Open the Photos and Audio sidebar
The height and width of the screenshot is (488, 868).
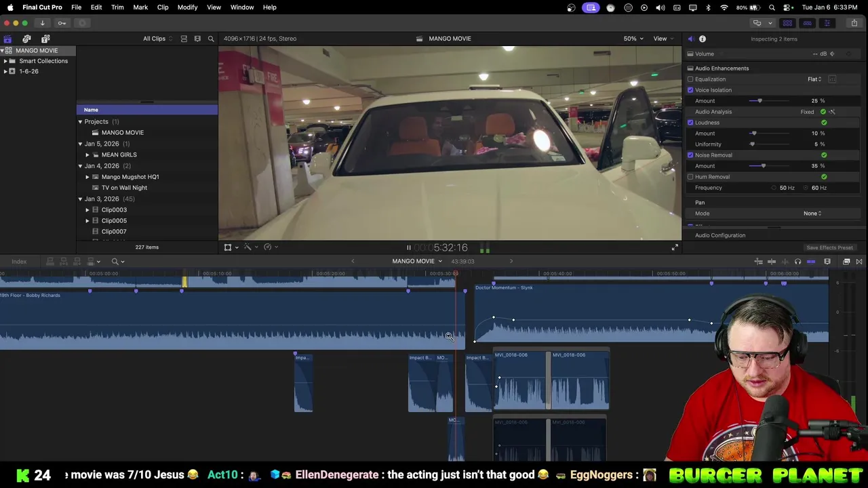pos(26,39)
